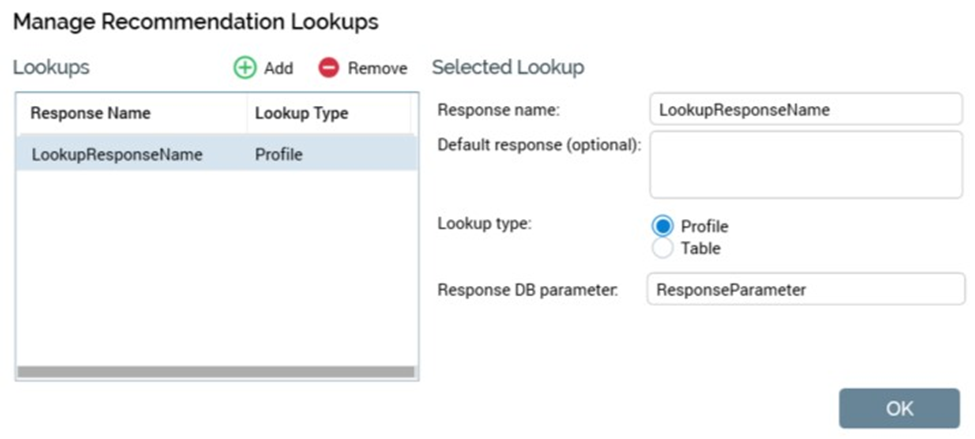Sort by Lookup Type column header

coord(301,113)
